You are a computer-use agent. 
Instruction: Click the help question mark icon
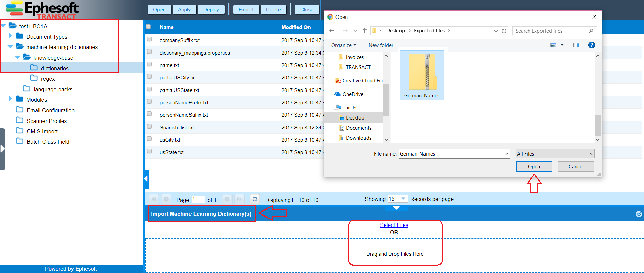coord(591,45)
